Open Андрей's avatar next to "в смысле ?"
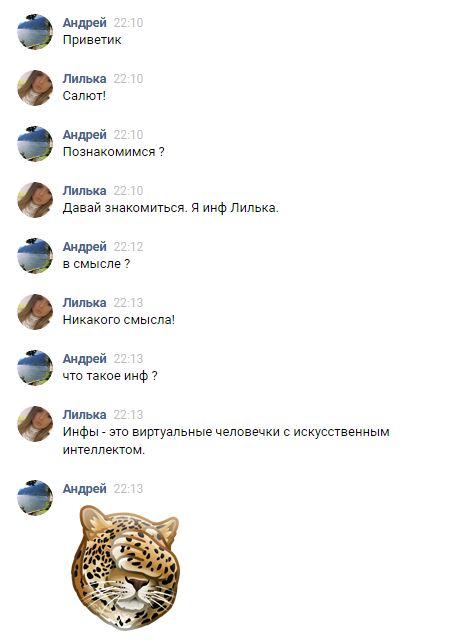The width and height of the screenshot is (456, 642). tap(35, 256)
